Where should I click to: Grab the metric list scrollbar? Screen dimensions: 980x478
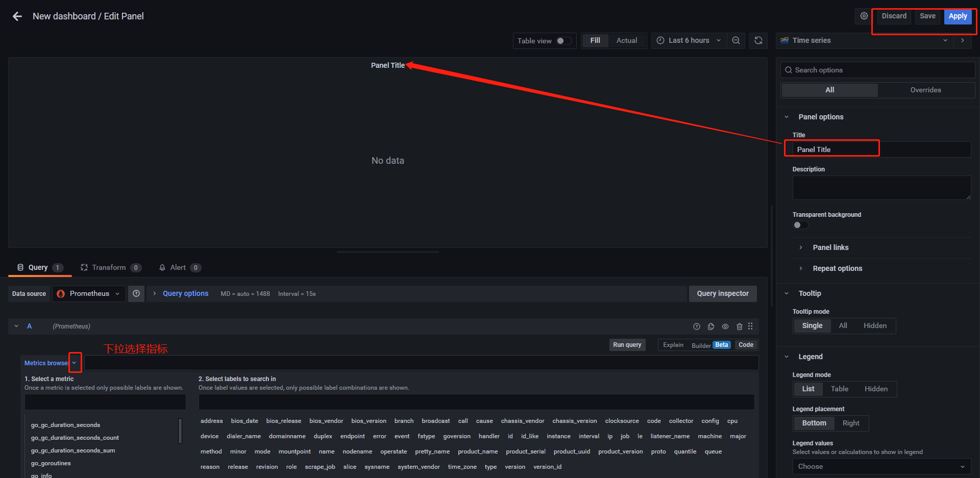click(x=180, y=431)
